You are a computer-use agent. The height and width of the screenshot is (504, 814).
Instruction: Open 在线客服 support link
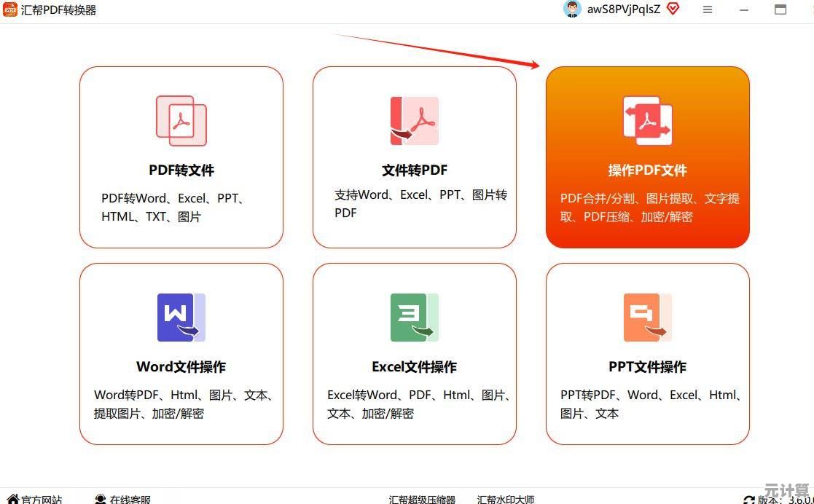tap(122, 500)
